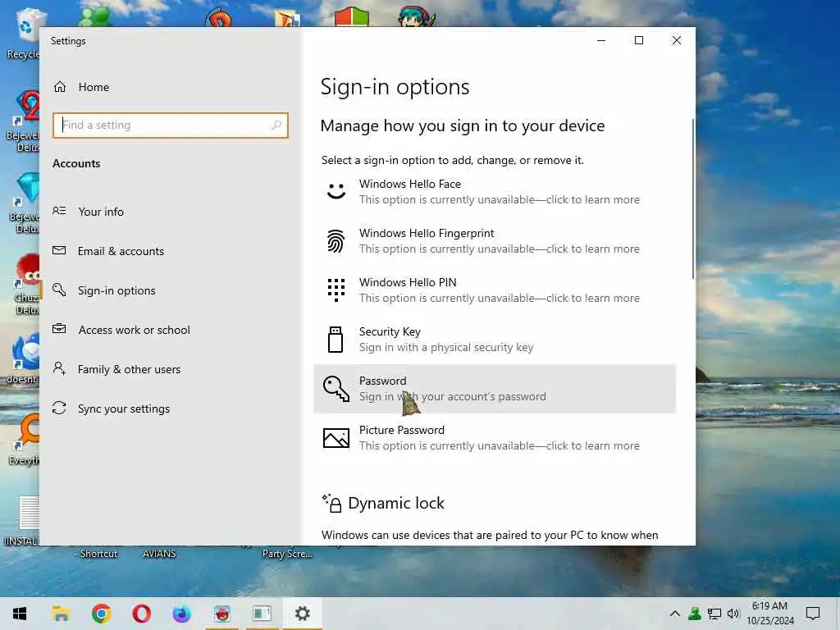Show hidden system tray icons

point(675,614)
